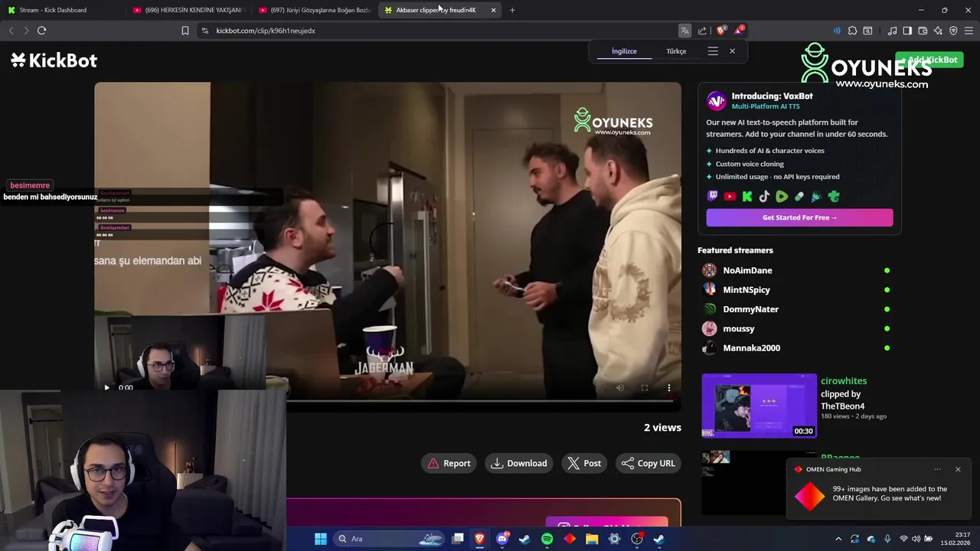Toggle the video player's mute speaker icon

(x=620, y=388)
